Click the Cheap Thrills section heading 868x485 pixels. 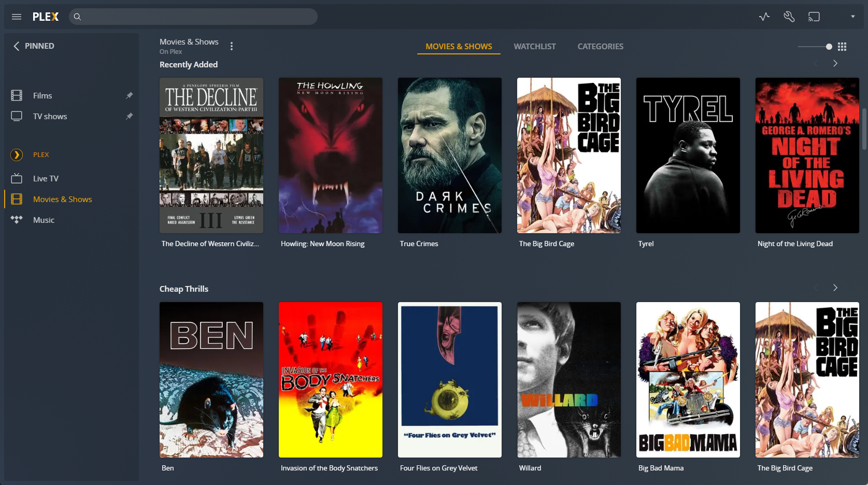point(184,289)
